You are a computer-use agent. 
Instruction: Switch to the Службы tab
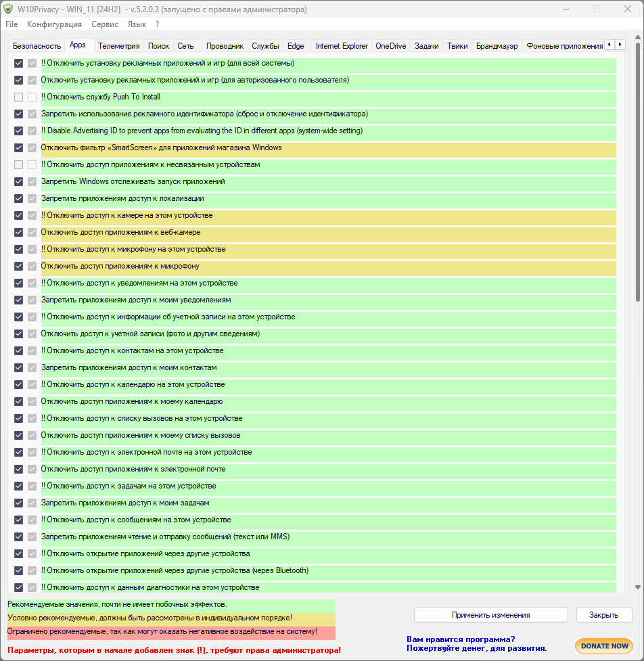(266, 46)
